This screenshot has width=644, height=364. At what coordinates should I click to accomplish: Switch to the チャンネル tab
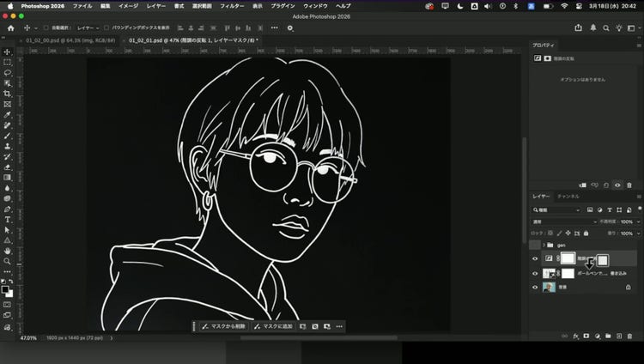click(568, 197)
